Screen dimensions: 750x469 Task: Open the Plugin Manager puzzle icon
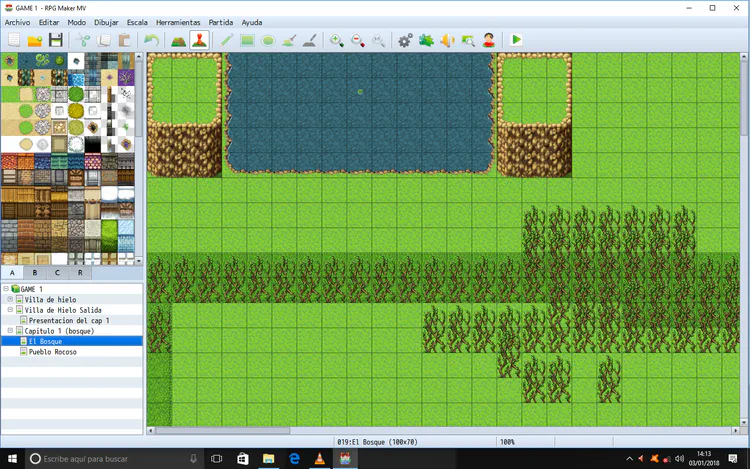pos(426,40)
